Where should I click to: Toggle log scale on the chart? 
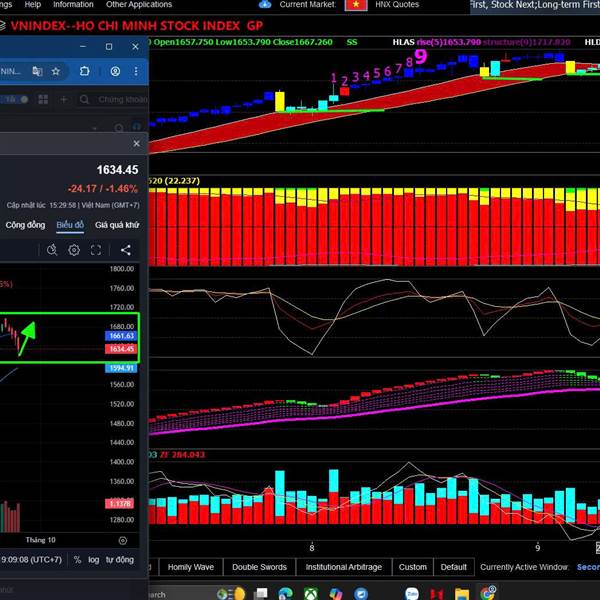pos(93,560)
